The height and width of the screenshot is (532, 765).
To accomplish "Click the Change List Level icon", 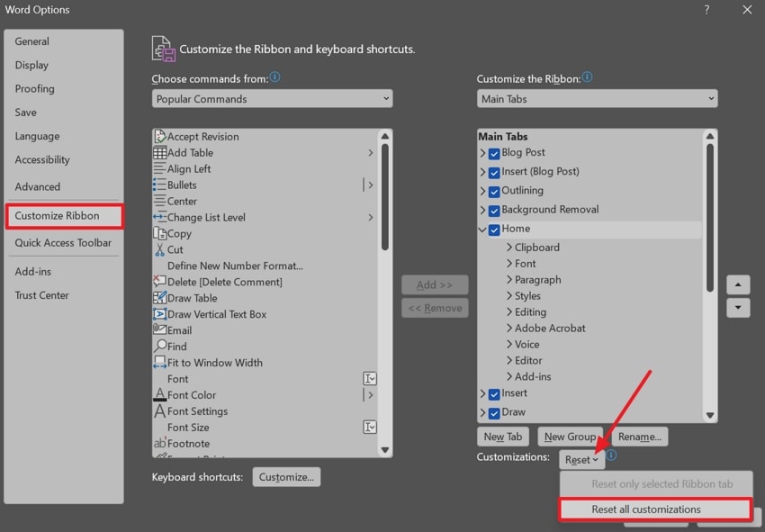I will click(159, 217).
